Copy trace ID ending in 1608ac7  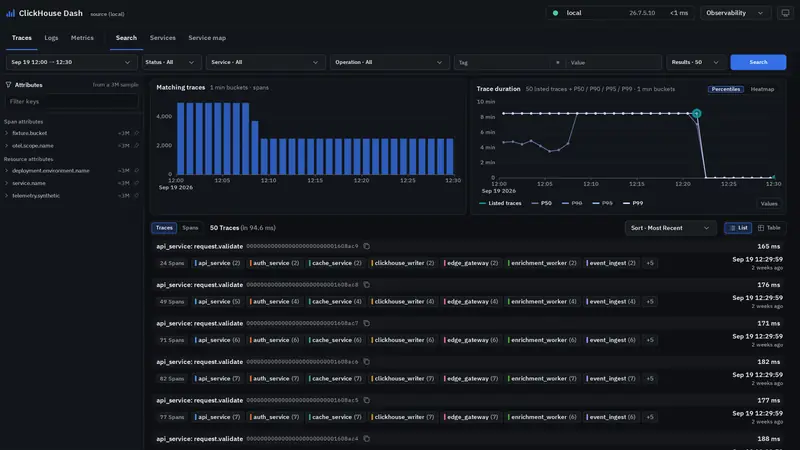click(x=366, y=323)
